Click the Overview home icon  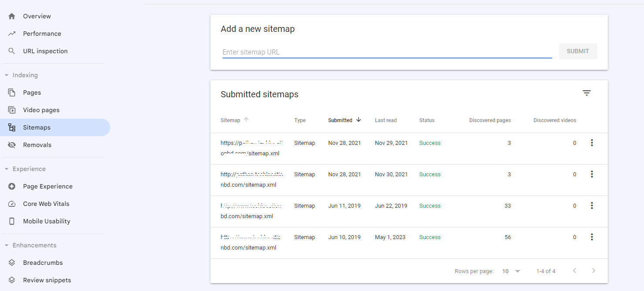12,16
